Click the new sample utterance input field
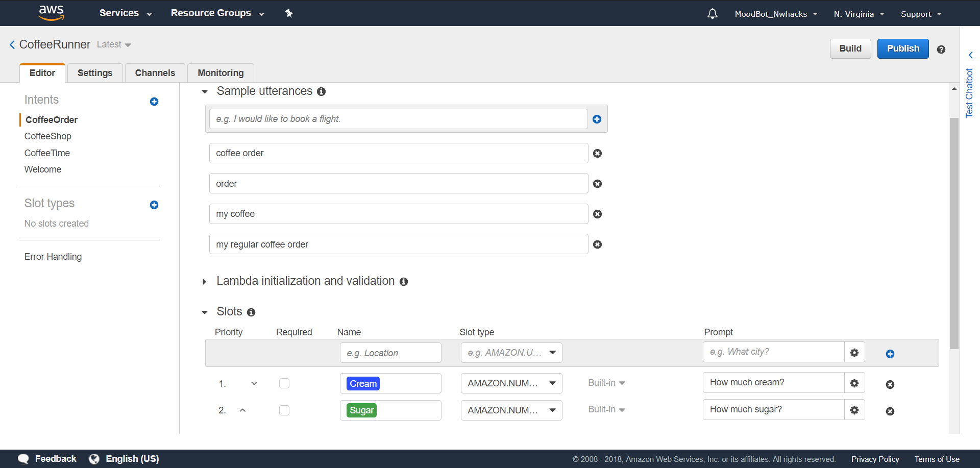Viewport: 980px width, 468px height. point(399,119)
